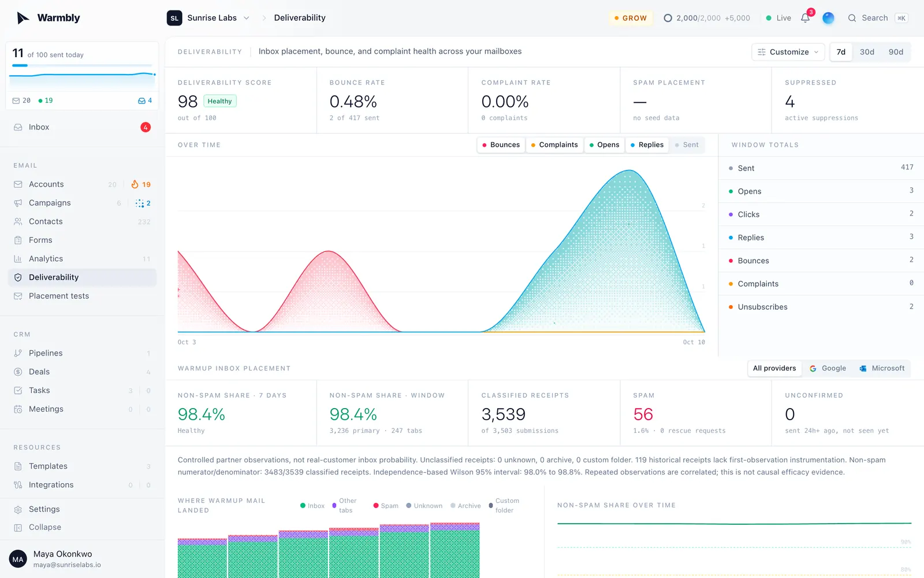Open the user avatar globe icon
Viewport: 924px width, 578px height.
coord(828,18)
